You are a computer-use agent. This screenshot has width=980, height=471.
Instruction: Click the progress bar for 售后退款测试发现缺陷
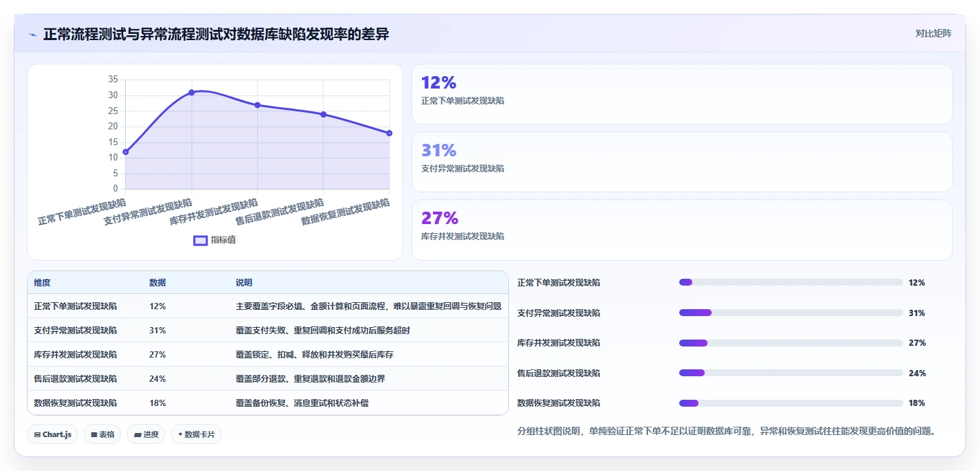point(791,373)
